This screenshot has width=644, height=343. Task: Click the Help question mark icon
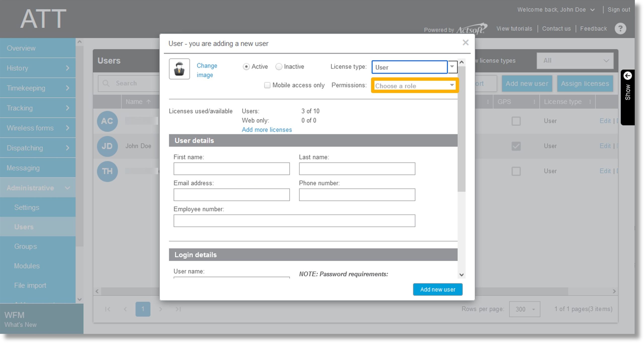click(x=621, y=28)
